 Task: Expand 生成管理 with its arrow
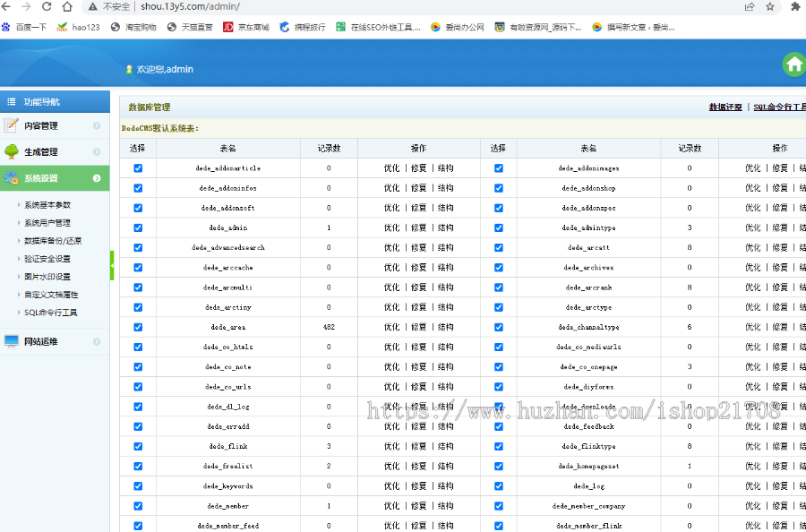point(97,151)
